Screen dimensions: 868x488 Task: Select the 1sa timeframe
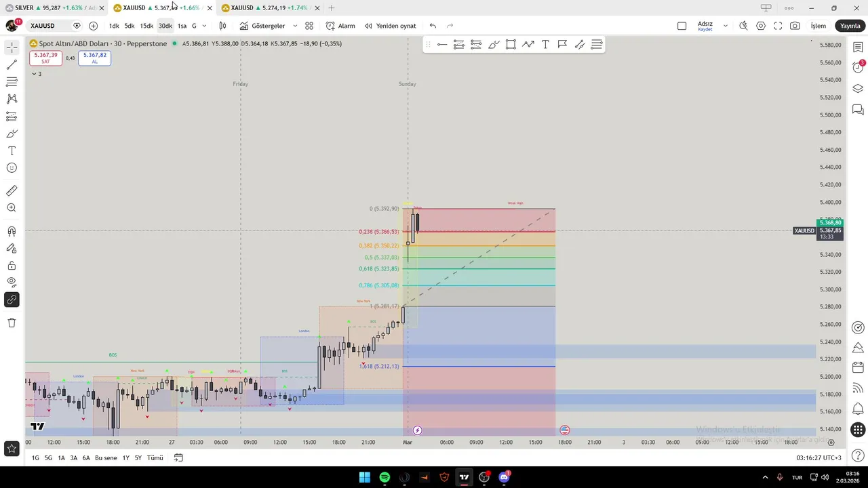click(x=182, y=26)
